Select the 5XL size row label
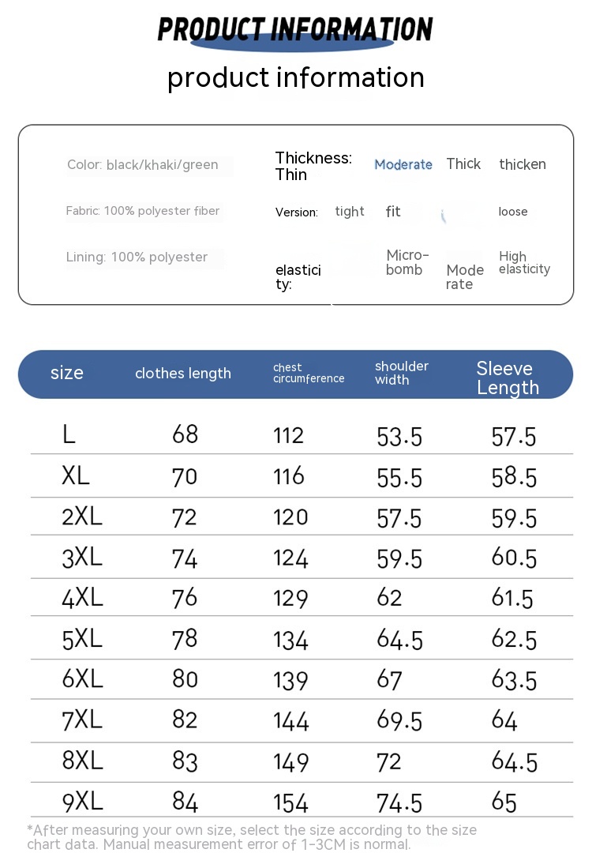 [82, 638]
